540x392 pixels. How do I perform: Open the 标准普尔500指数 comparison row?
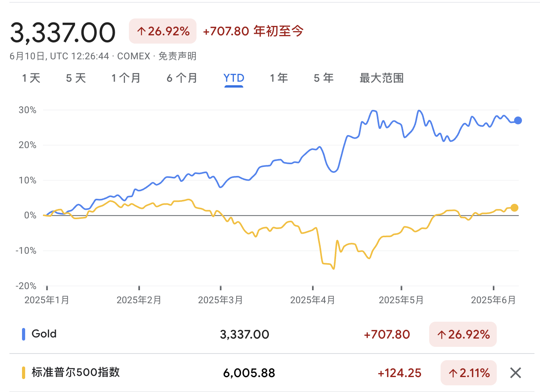75,372
